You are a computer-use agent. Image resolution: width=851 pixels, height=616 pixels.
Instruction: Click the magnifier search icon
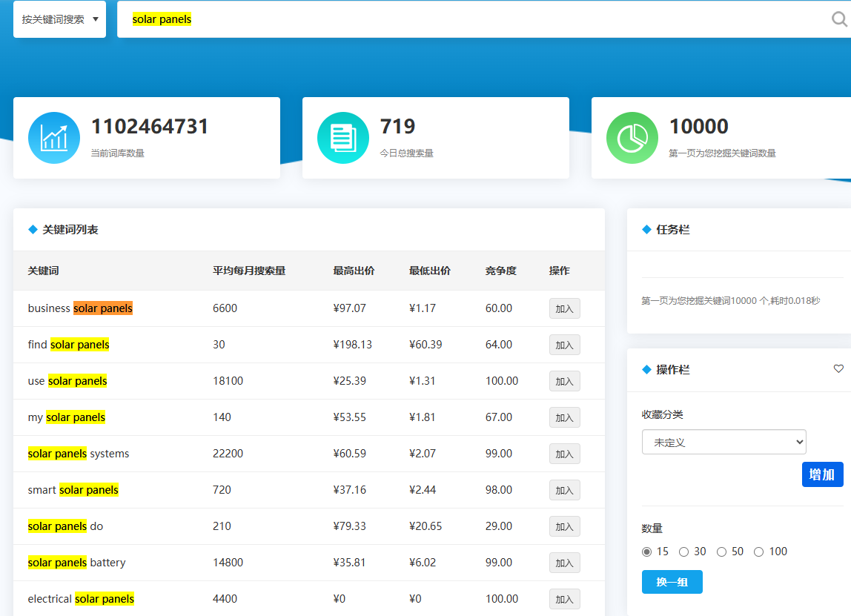pyautogui.click(x=838, y=19)
